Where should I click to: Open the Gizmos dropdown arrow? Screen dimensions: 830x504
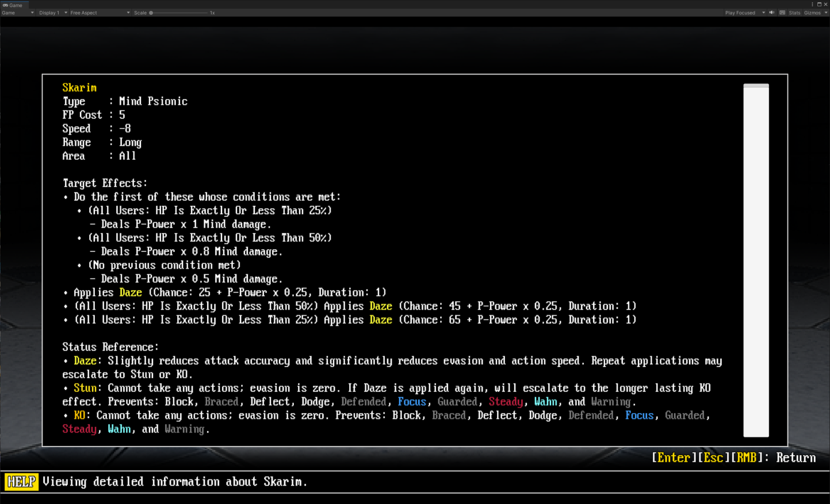point(826,13)
